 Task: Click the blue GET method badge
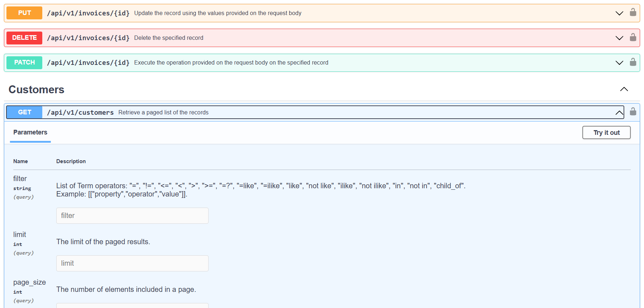click(x=24, y=112)
